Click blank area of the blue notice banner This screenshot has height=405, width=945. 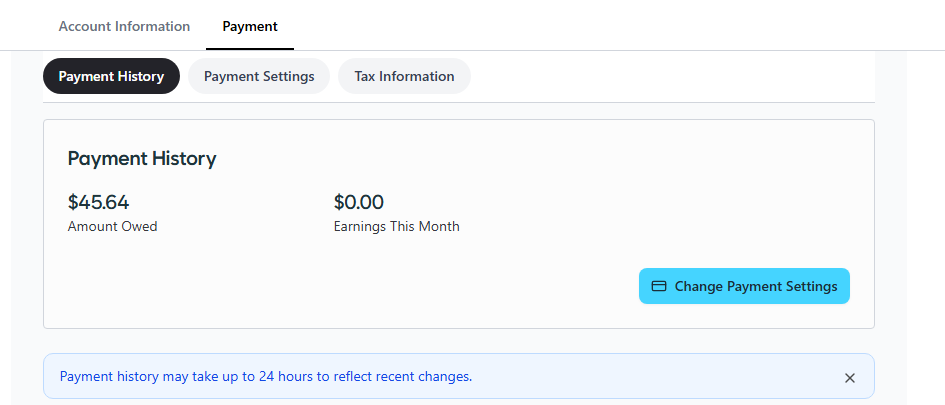(x=650, y=377)
